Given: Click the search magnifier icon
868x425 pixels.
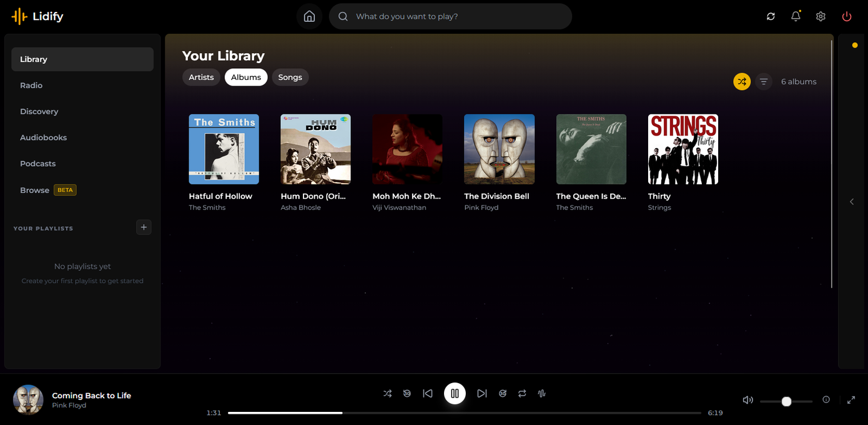Looking at the screenshot, I should click(343, 16).
